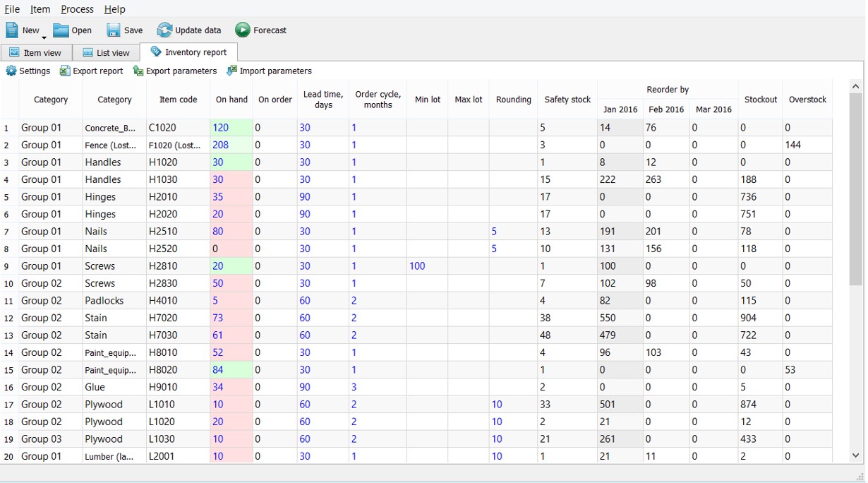Click the Save floppy disk icon
Image resolution: width=868 pixels, height=483 pixels.
click(x=114, y=30)
